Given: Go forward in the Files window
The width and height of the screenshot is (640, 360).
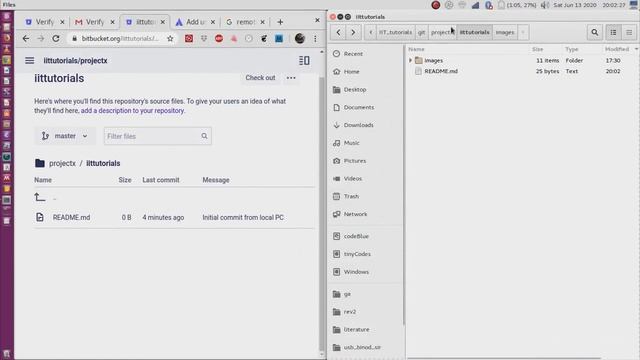Looking at the screenshot, I should pyautogui.click(x=353, y=32).
